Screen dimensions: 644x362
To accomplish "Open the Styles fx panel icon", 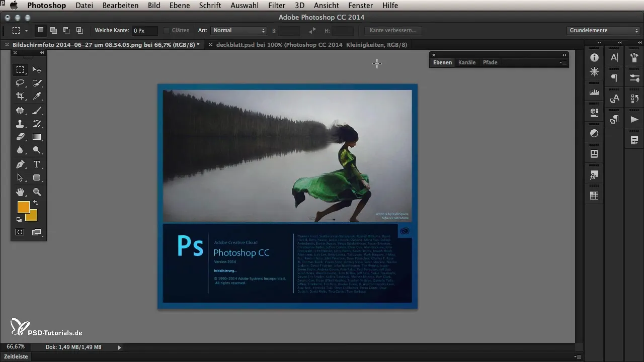I will click(594, 175).
